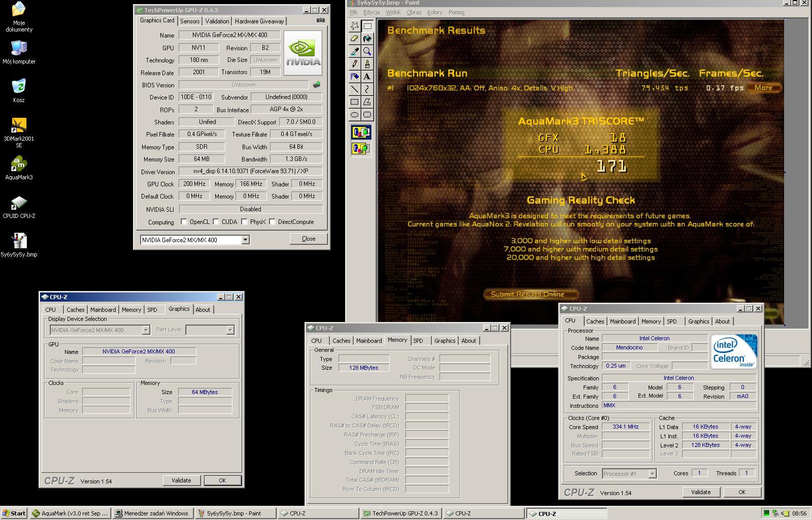Select the Curve tool in Paint
This screenshot has width=812, height=520.
coord(367,89)
